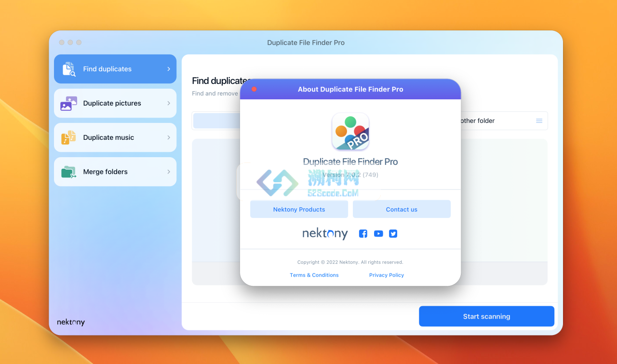Viewport: 617px width, 364px height.
Task: Click the Merge folders folder icon
Action: pos(69,172)
